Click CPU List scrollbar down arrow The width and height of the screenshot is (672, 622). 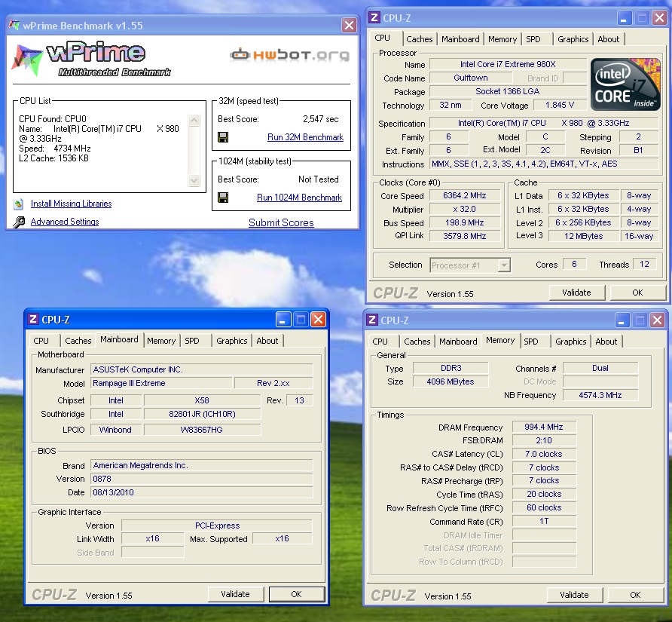pyautogui.click(x=194, y=181)
